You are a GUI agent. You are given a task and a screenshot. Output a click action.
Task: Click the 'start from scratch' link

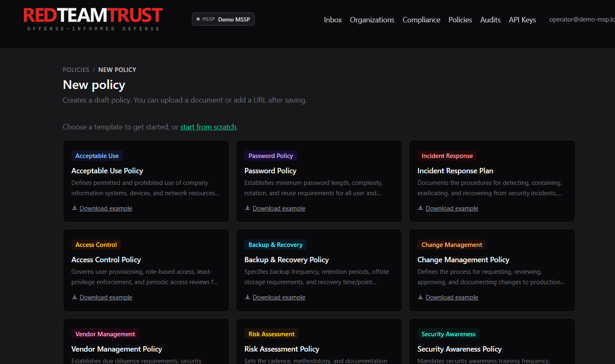pos(208,127)
